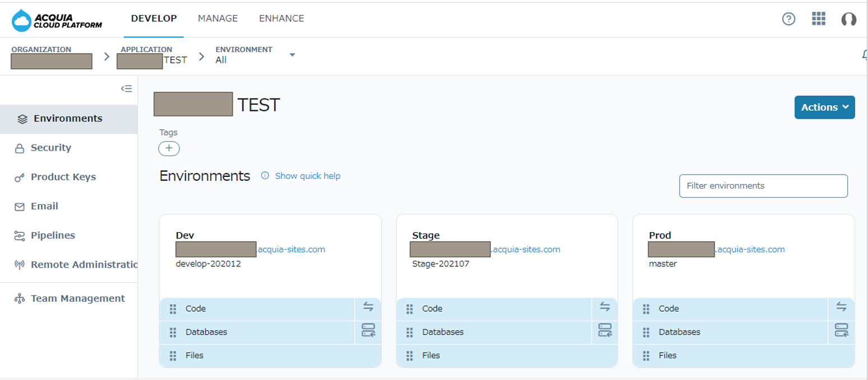This screenshot has height=380, width=868.
Task: Click the Application breadcrumb label
Action: tap(146, 49)
